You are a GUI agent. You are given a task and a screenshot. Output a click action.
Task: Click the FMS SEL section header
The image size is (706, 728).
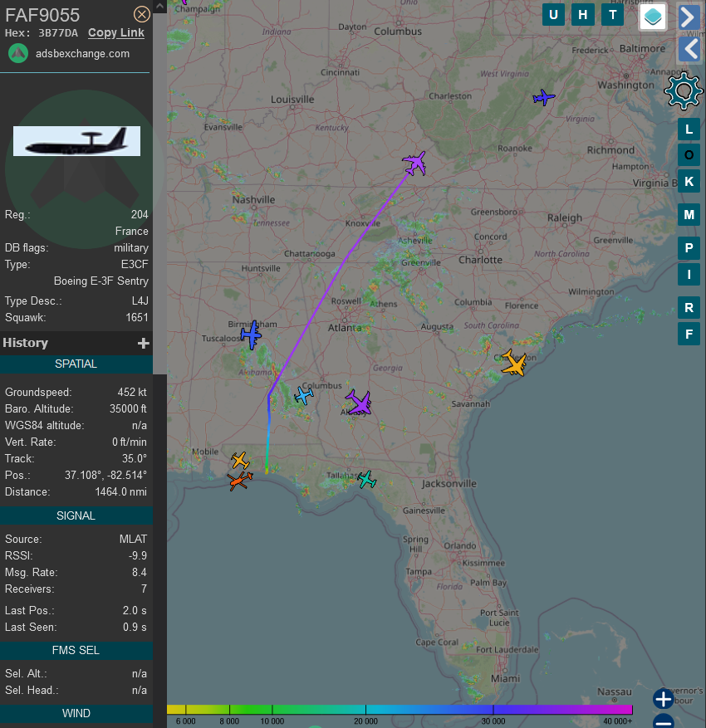pyautogui.click(x=76, y=651)
